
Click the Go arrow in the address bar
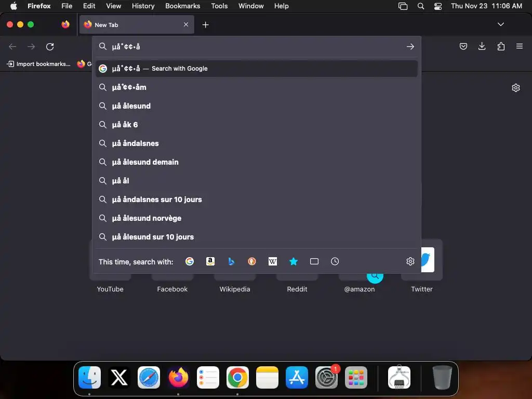(410, 46)
